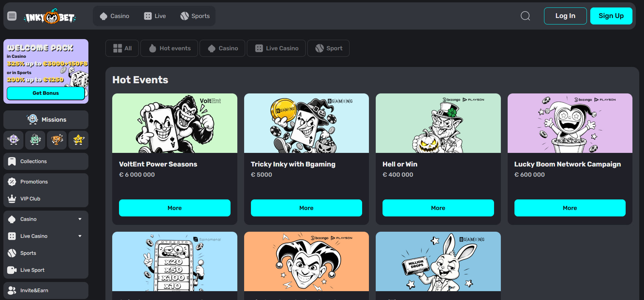Open the Hell or Win leprechaun image
Viewport: 644px width, 300px height.
[x=438, y=123]
